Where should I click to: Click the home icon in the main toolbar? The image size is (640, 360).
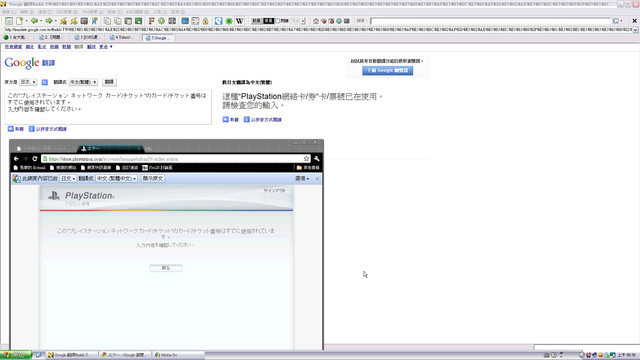tap(316, 21)
